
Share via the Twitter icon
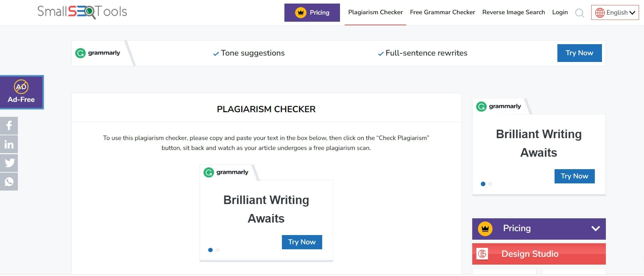pyautogui.click(x=9, y=163)
